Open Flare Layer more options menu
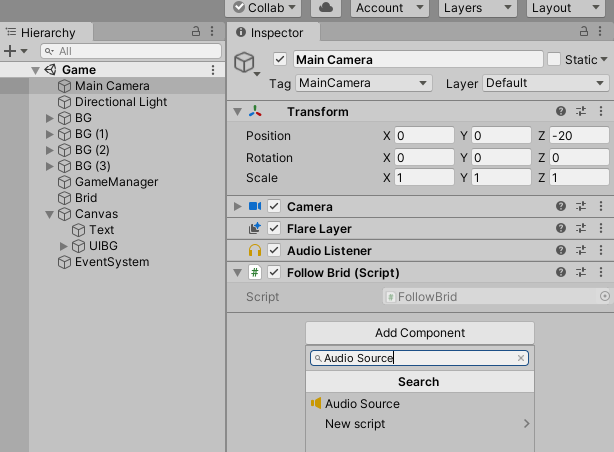 coord(601,228)
